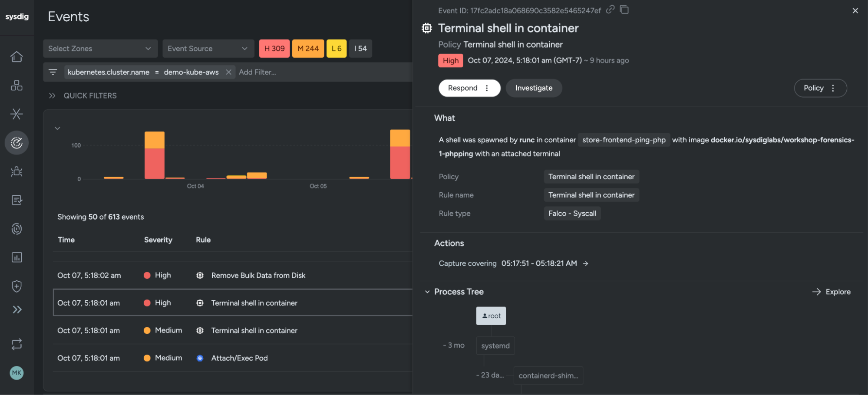Open the MK user avatar
The width and height of the screenshot is (868, 395).
coord(17,373)
